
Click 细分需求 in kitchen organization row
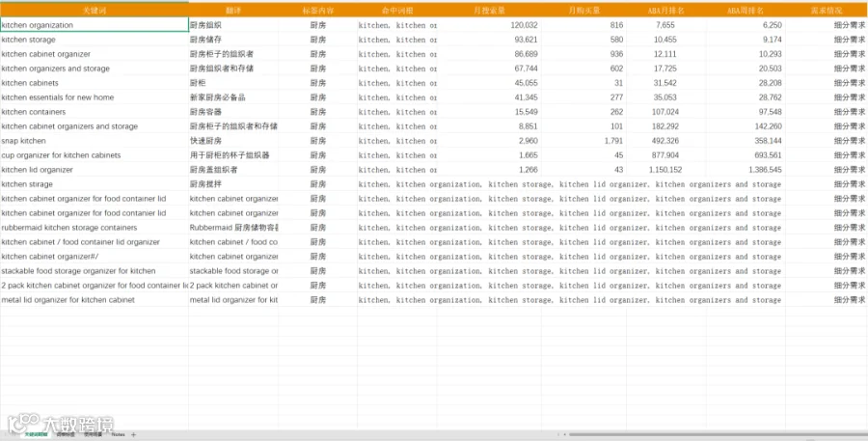pyautogui.click(x=827, y=25)
